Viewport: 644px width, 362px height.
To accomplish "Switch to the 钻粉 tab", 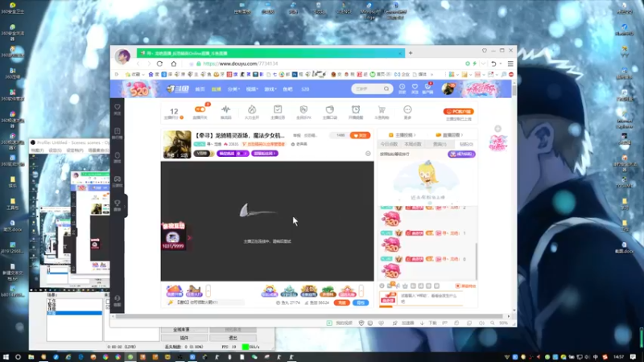I will pos(466,144).
